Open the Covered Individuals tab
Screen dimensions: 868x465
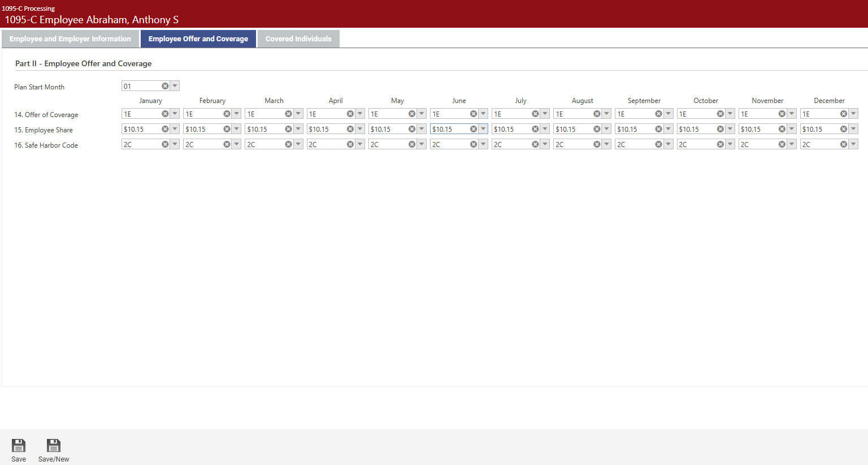coord(298,39)
